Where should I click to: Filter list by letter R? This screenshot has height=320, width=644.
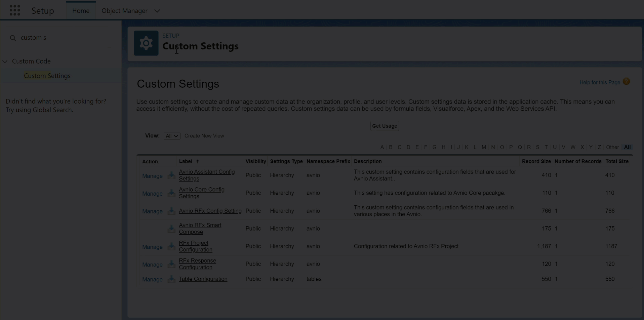click(529, 147)
